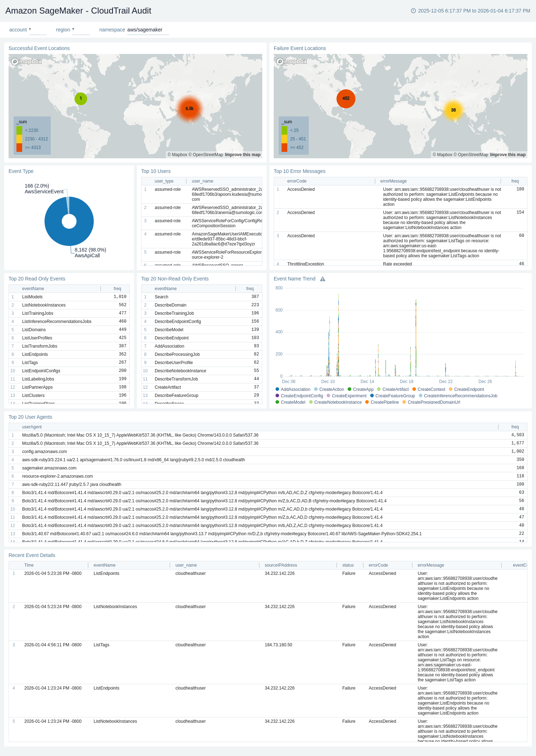This screenshot has width=536, height=756.
Task: Click the account filter input field
Action: pos(38,30)
